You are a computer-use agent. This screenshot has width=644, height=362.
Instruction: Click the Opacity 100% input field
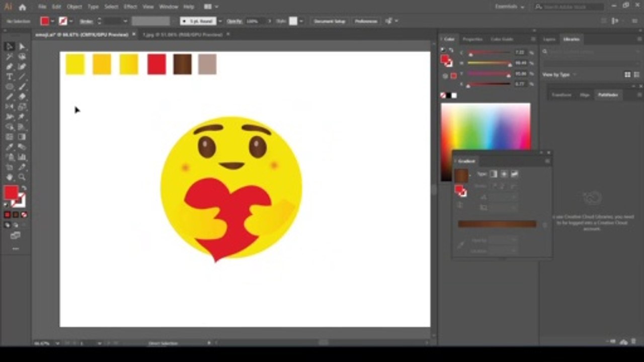tap(256, 21)
